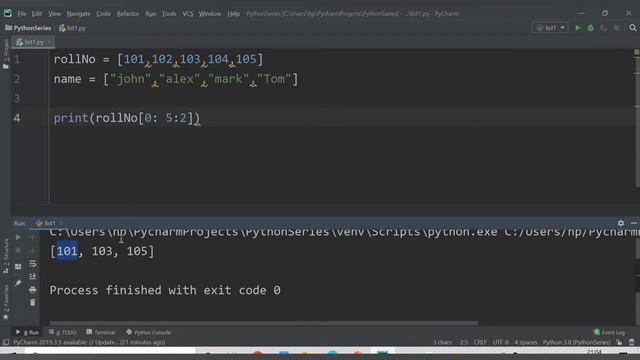Change the Python 3.8 interpreter in status bar
Viewport: 640px width, 360px height.
(576, 342)
